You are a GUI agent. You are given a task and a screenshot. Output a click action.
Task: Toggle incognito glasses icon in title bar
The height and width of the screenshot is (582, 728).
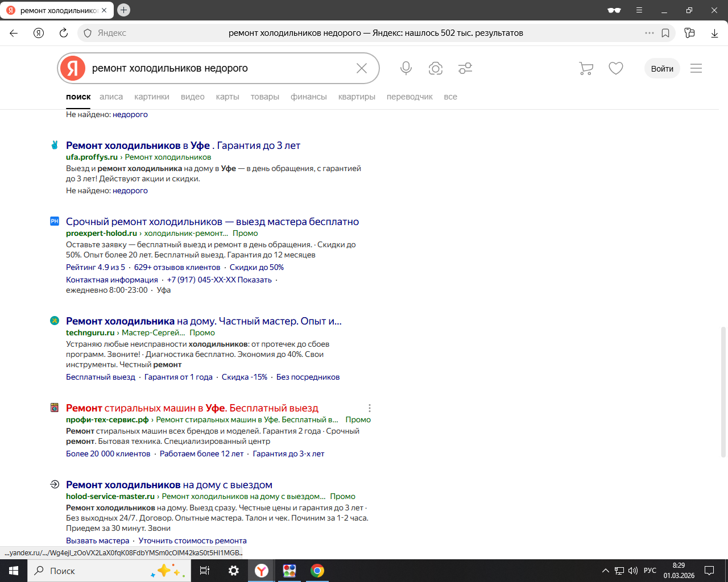[x=614, y=10]
